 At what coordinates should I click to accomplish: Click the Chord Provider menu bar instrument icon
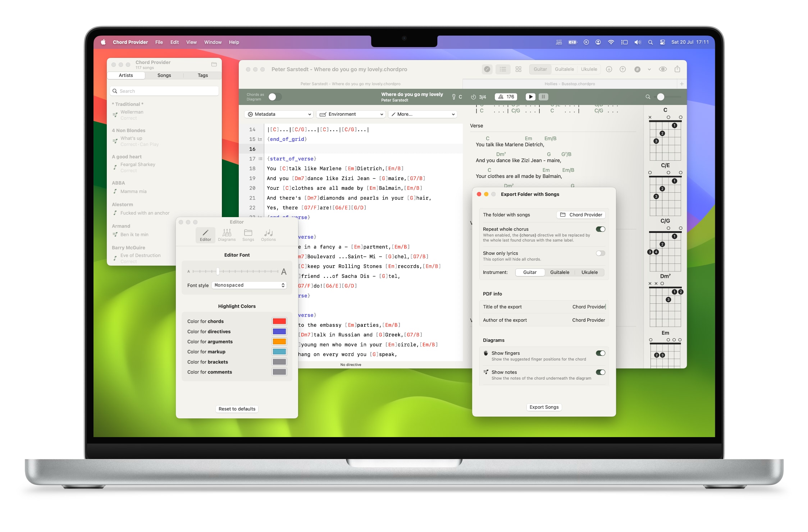tap(559, 42)
